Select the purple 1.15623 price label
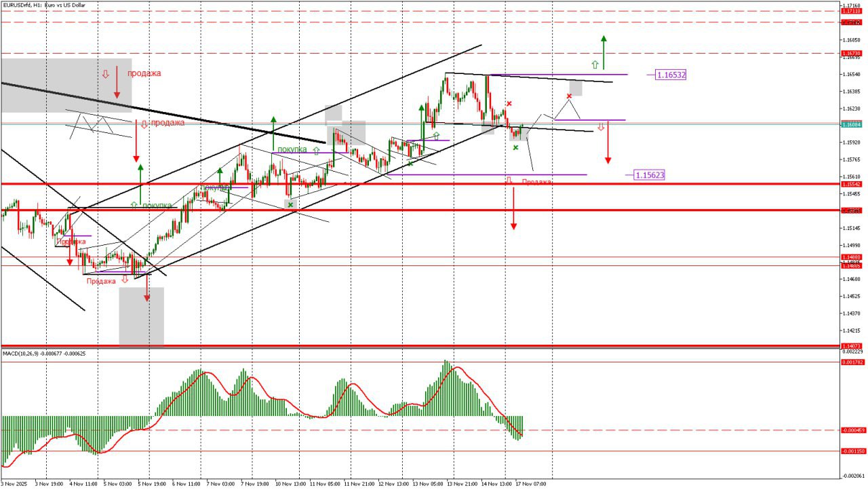868x490 pixels. [649, 175]
